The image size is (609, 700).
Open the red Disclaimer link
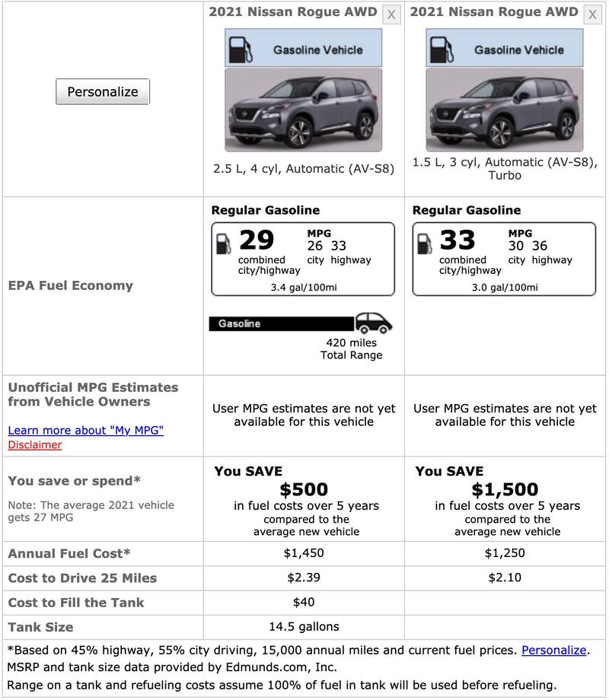(35, 445)
